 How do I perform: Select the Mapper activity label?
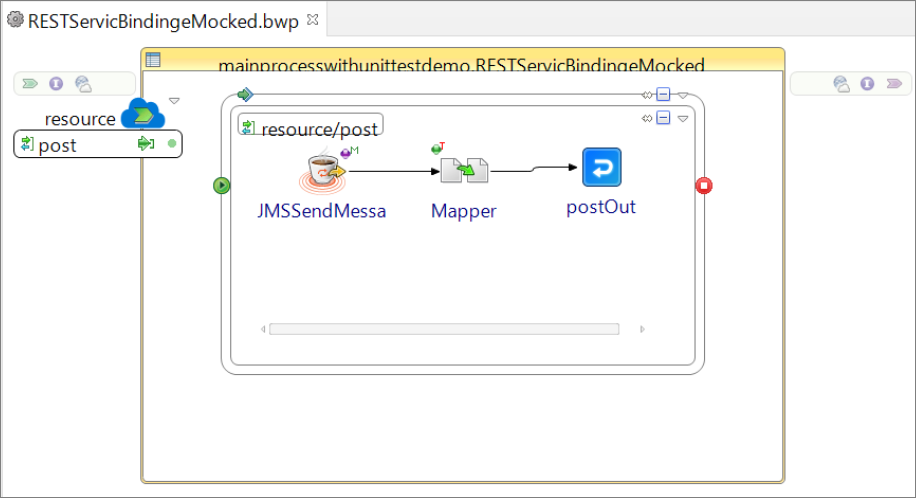pyautogui.click(x=464, y=212)
